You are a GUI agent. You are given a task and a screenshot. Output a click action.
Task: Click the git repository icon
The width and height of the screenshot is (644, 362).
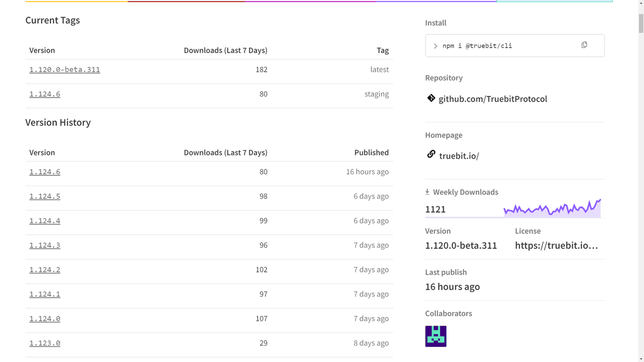(x=431, y=98)
